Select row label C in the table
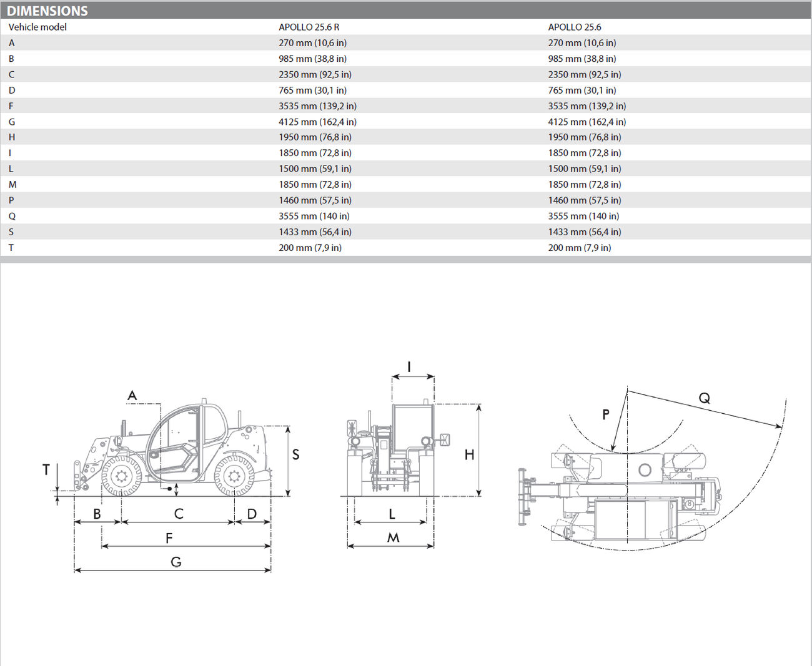Image resolution: width=812 pixels, height=666 pixels. coord(11,74)
